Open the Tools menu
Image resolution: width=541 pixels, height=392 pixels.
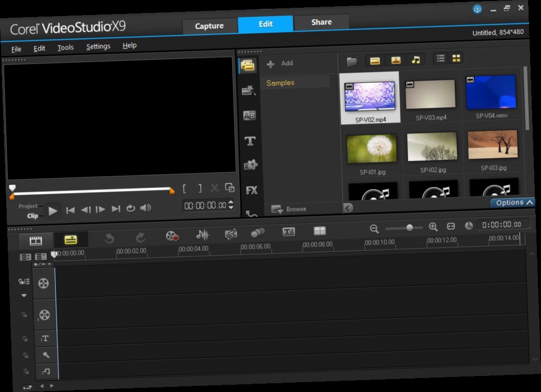pyautogui.click(x=65, y=47)
